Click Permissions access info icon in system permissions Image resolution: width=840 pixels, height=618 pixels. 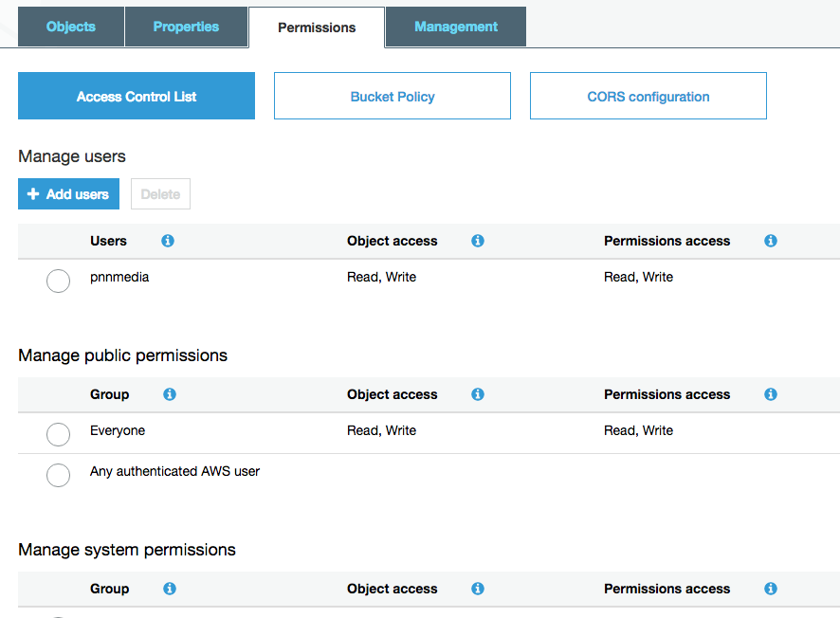click(x=771, y=589)
